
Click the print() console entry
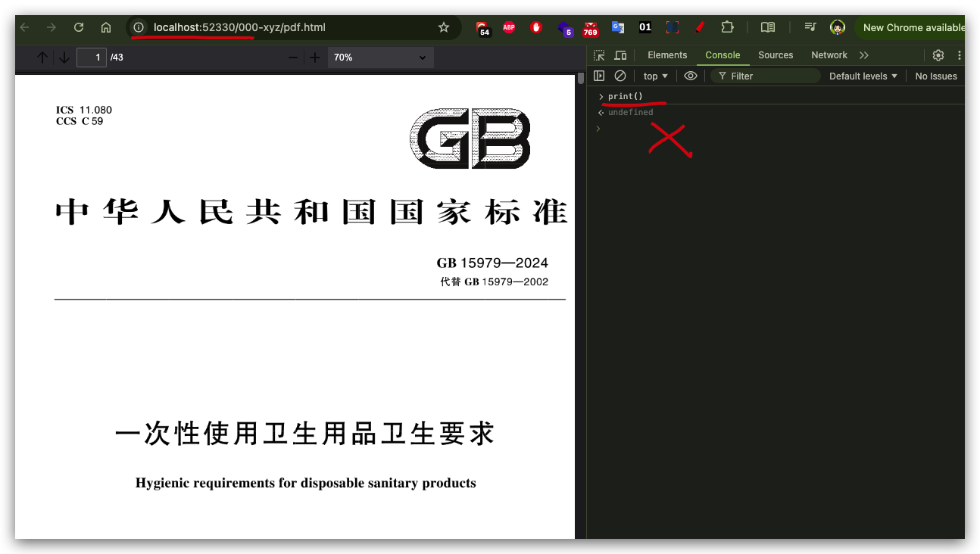[625, 97]
